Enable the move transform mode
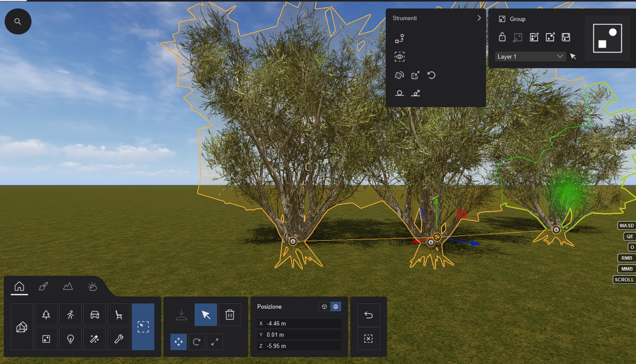The height and width of the screenshot is (364, 636). click(x=179, y=342)
